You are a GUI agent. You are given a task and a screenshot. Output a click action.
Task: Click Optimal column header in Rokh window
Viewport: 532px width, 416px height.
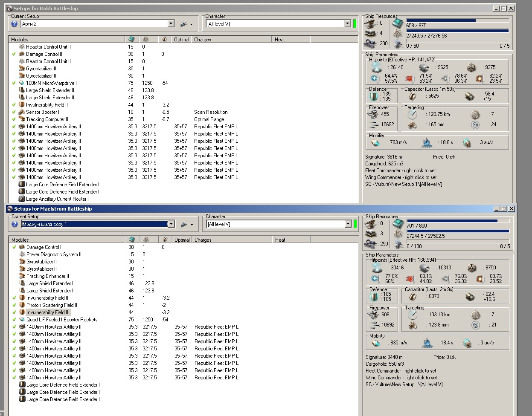(181, 39)
